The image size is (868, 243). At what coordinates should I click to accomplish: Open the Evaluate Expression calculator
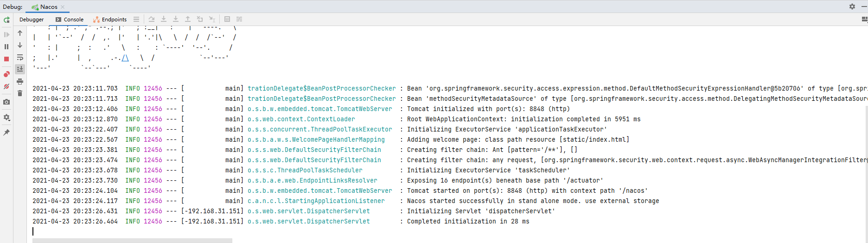227,19
